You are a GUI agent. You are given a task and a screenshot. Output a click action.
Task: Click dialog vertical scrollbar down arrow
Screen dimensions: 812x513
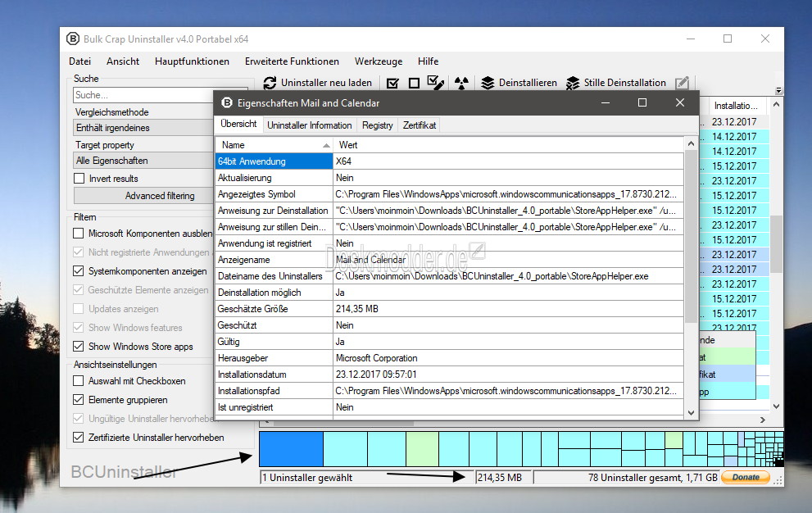[x=691, y=413]
